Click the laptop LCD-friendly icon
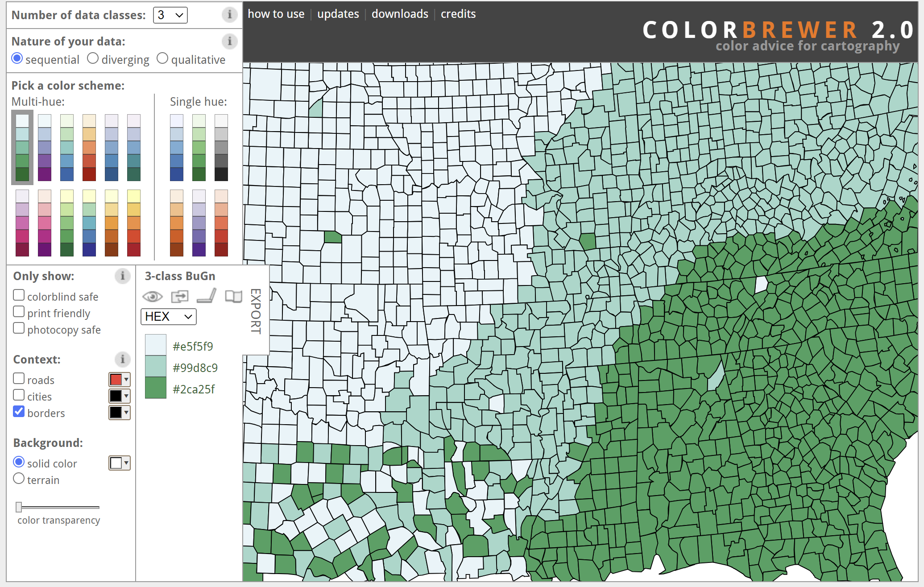 point(207,296)
